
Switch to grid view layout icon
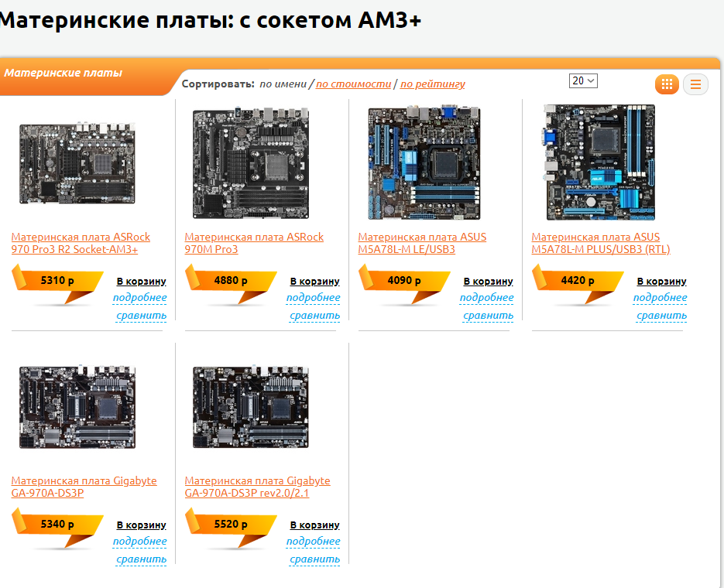click(x=667, y=84)
